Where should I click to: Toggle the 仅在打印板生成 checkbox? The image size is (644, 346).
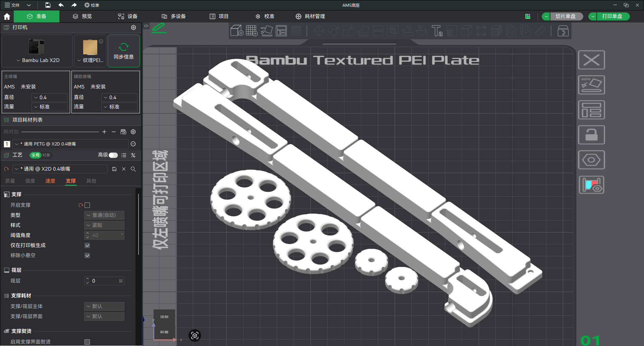87,245
